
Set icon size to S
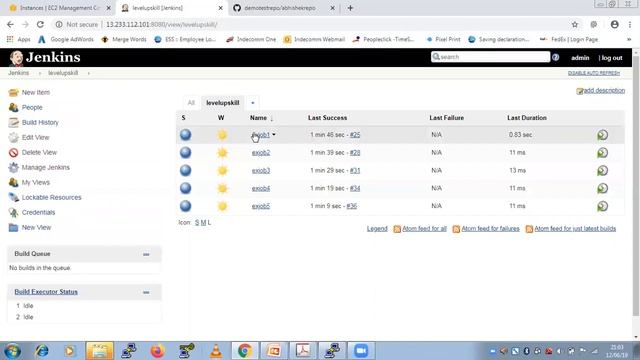click(x=197, y=222)
